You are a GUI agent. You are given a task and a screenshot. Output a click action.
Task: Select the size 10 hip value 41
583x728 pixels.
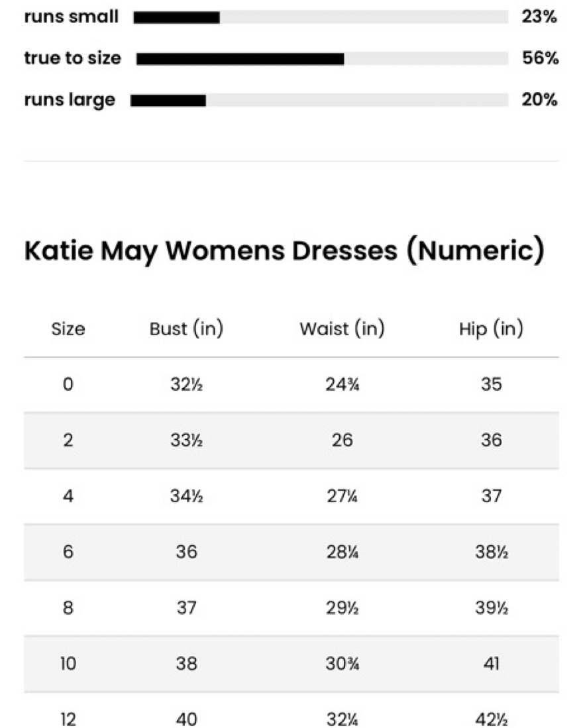pos(491,664)
